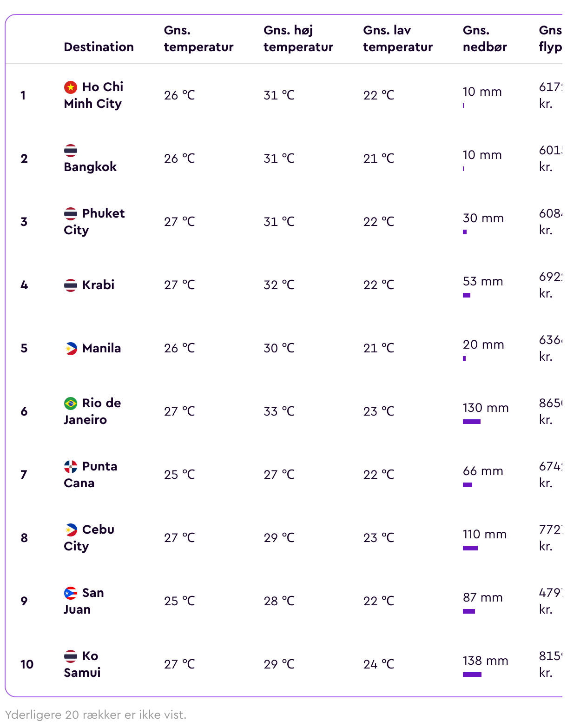Click the Brazil flag beside Rio de Janeiro

click(x=70, y=403)
